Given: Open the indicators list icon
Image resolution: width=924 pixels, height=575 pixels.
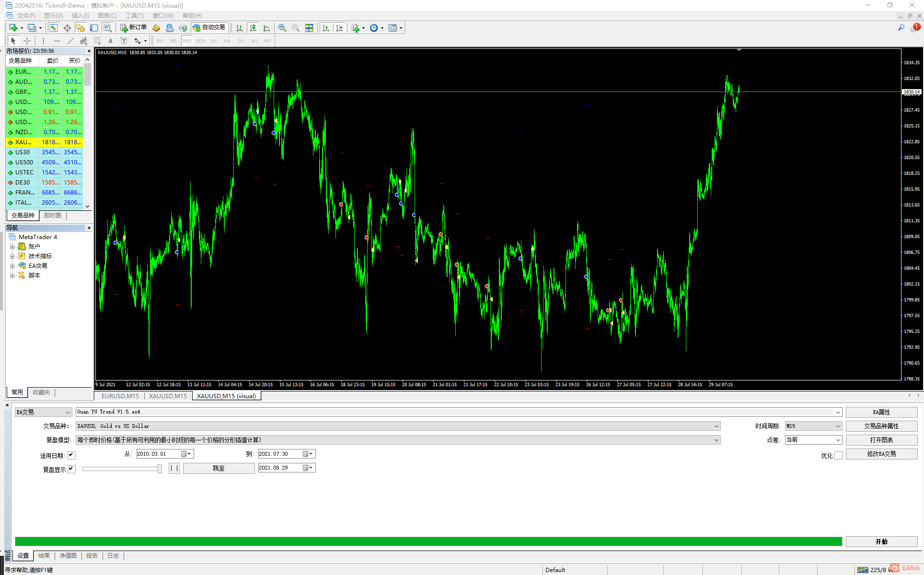Looking at the screenshot, I should [x=356, y=28].
